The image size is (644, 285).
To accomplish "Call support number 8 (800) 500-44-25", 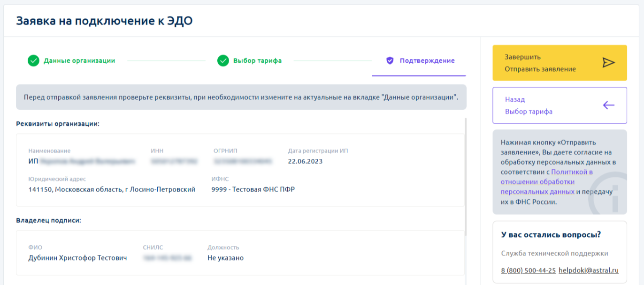I will [529, 270].
